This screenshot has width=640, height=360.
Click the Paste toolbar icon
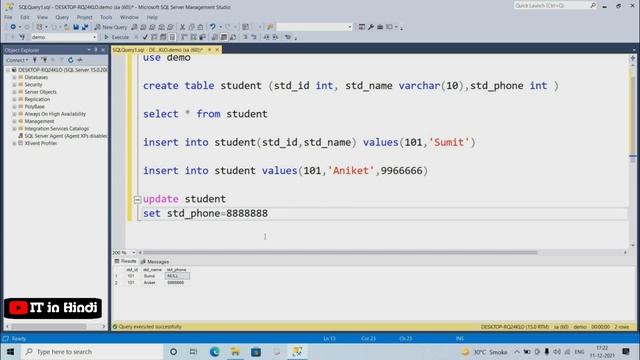coord(200,27)
